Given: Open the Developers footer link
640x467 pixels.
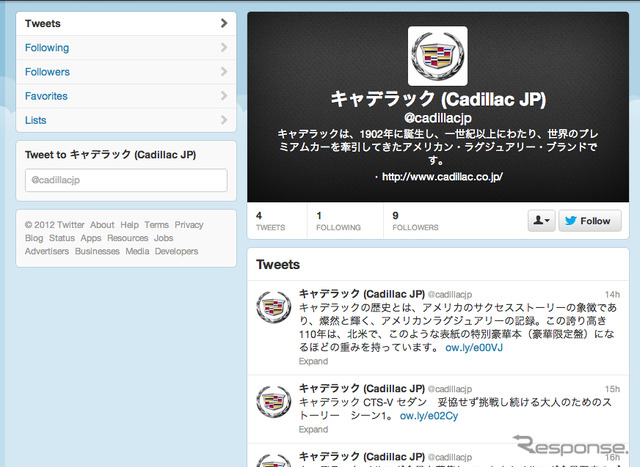Looking at the screenshot, I should click(176, 251).
